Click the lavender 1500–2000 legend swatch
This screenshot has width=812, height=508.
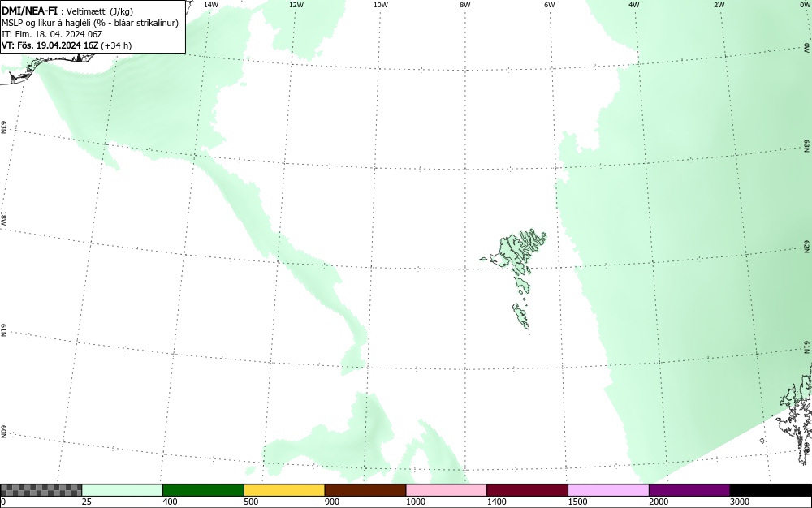click(608, 490)
